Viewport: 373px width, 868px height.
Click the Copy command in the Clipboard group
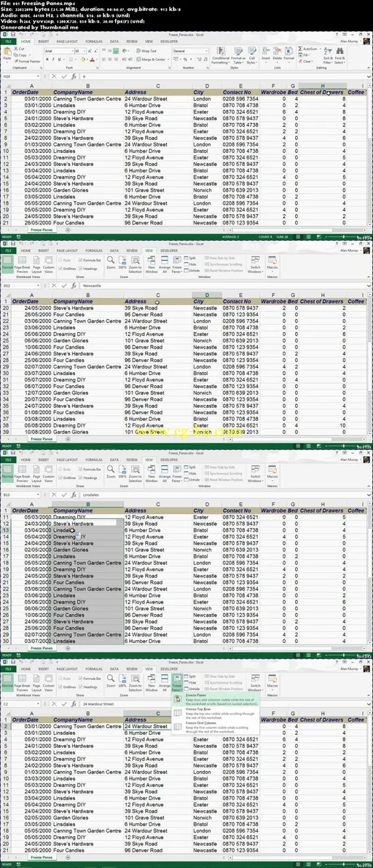[20, 55]
